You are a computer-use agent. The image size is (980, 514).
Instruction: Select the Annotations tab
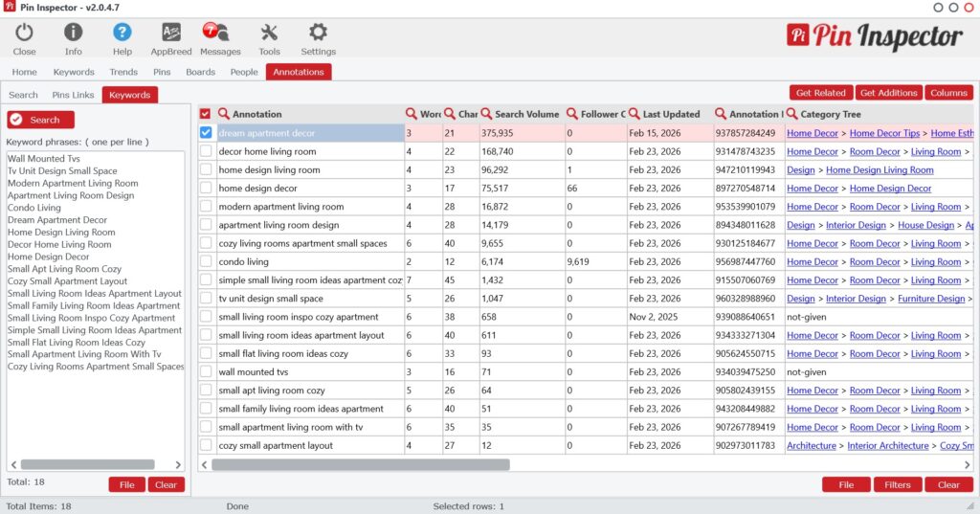pos(299,72)
